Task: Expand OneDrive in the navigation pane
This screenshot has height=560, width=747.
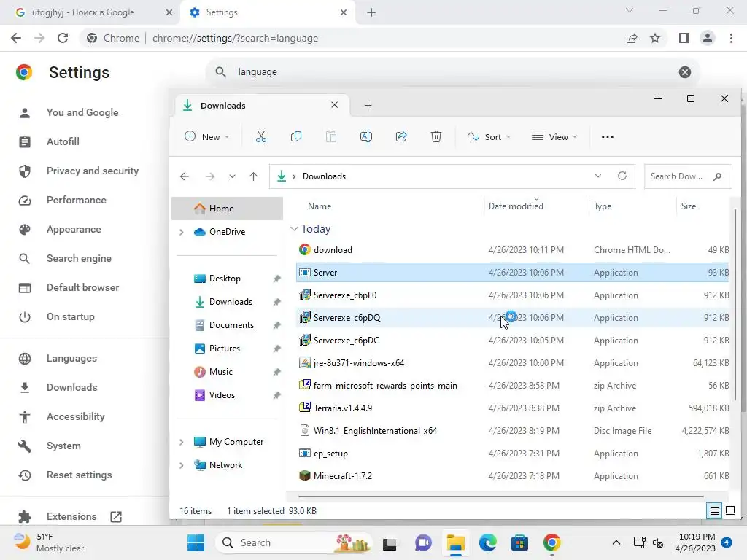Action: click(181, 232)
